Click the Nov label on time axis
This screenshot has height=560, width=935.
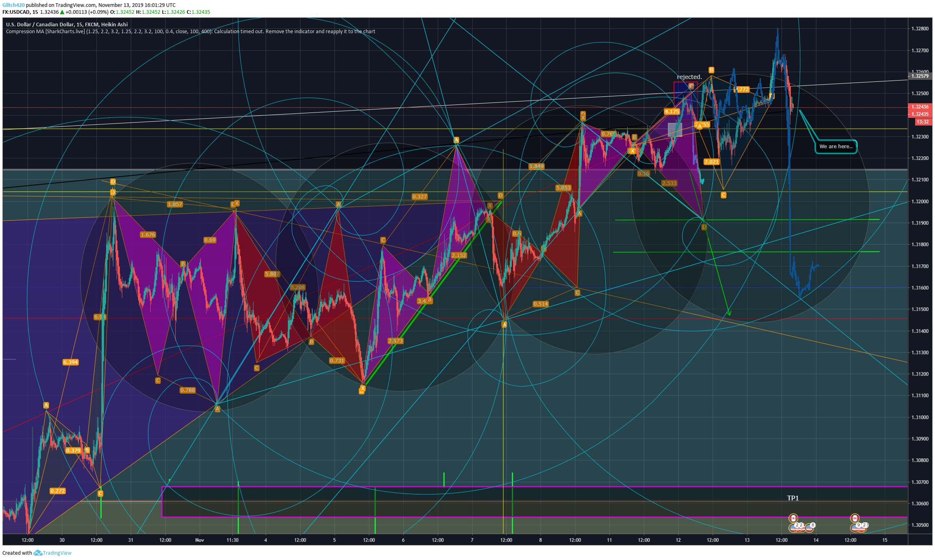click(x=199, y=540)
